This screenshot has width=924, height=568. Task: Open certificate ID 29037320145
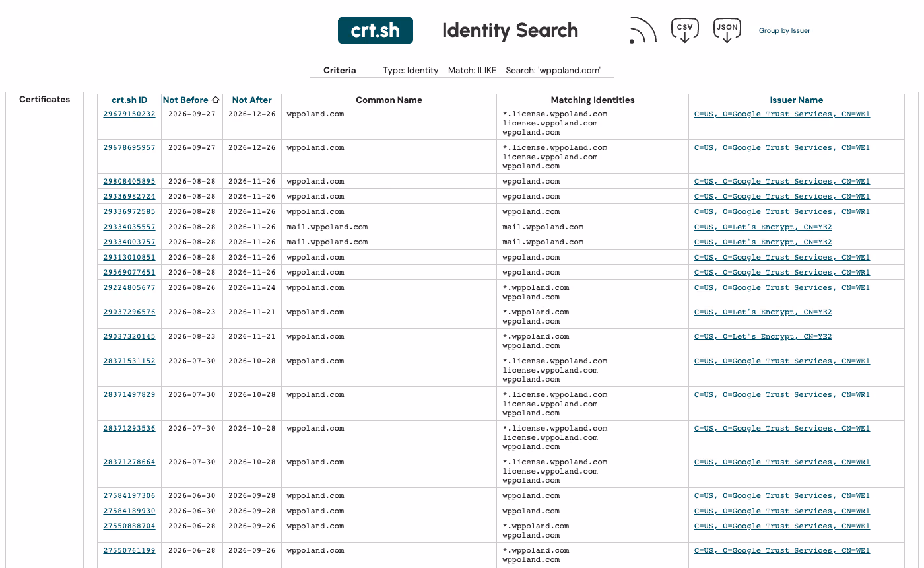tap(129, 336)
